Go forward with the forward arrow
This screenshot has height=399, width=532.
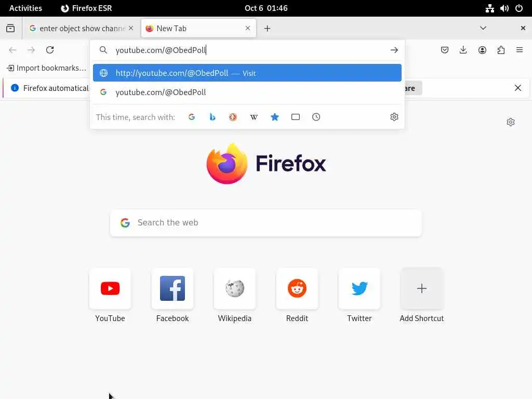point(31,50)
